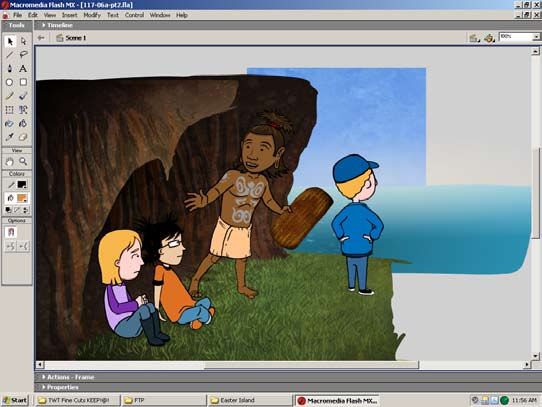Screen dimensions: 542x407
Task: Click the horizontal scrollbar right arrow
Action: pyautogui.click(x=527, y=364)
